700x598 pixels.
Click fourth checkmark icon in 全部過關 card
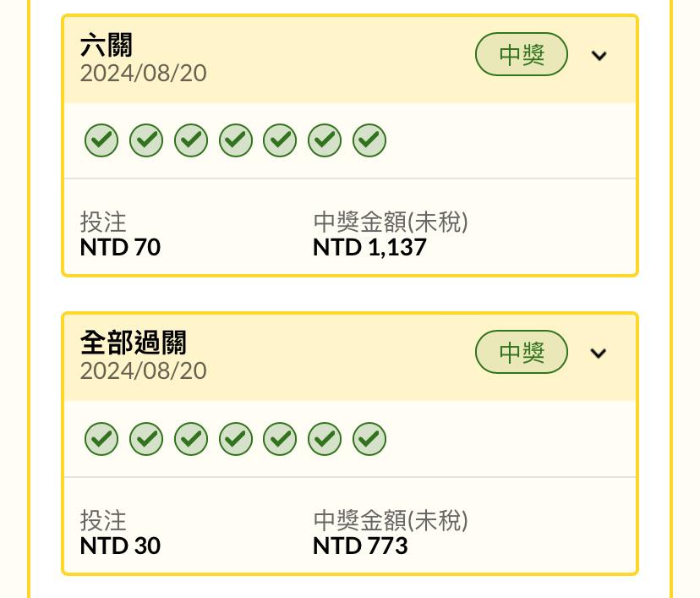point(236,439)
